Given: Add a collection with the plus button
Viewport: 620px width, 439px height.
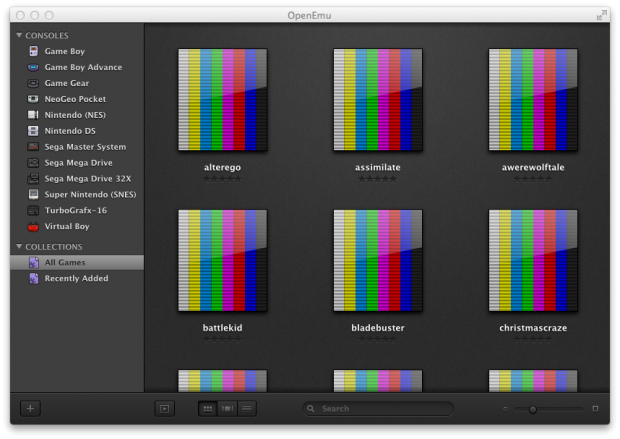Looking at the screenshot, I should [30, 409].
